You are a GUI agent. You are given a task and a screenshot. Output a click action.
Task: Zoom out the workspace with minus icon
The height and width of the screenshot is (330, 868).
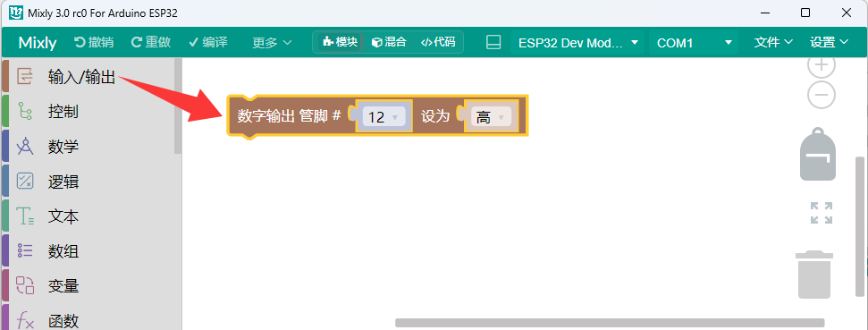click(x=822, y=95)
